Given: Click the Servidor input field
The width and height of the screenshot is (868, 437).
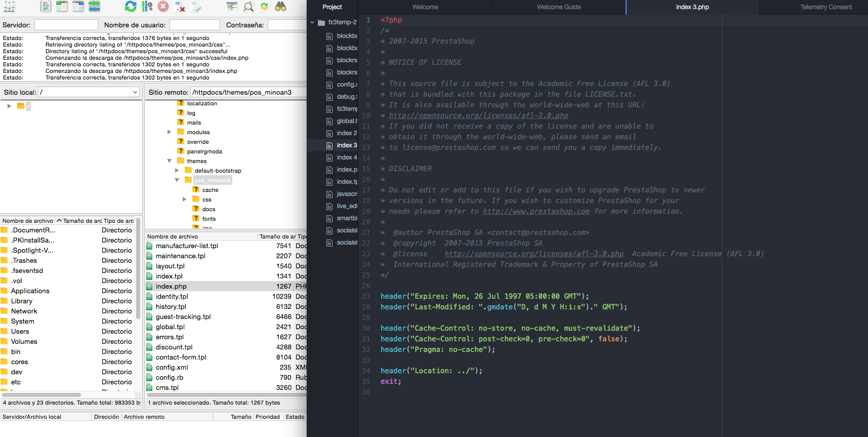Looking at the screenshot, I should pos(66,25).
